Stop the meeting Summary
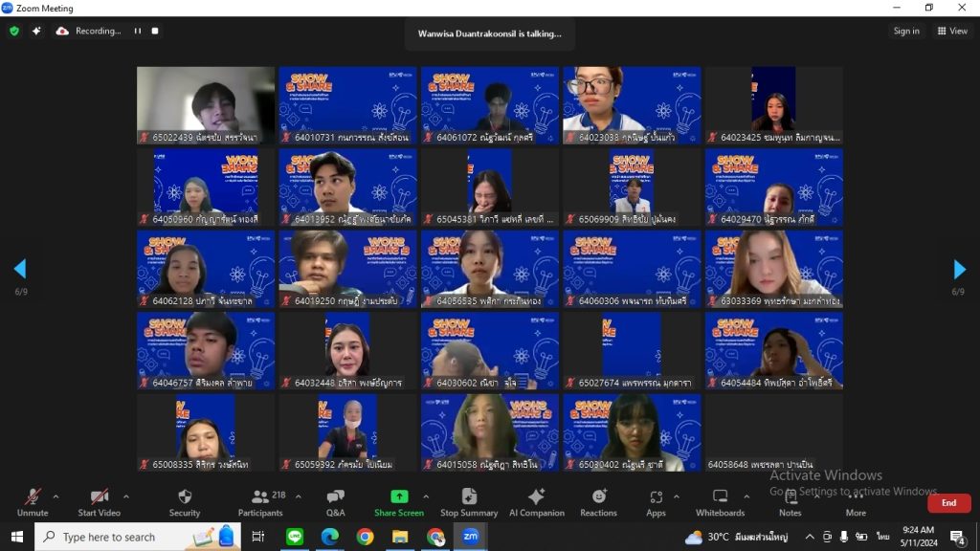The width and height of the screenshot is (980, 551). (469, 503)
